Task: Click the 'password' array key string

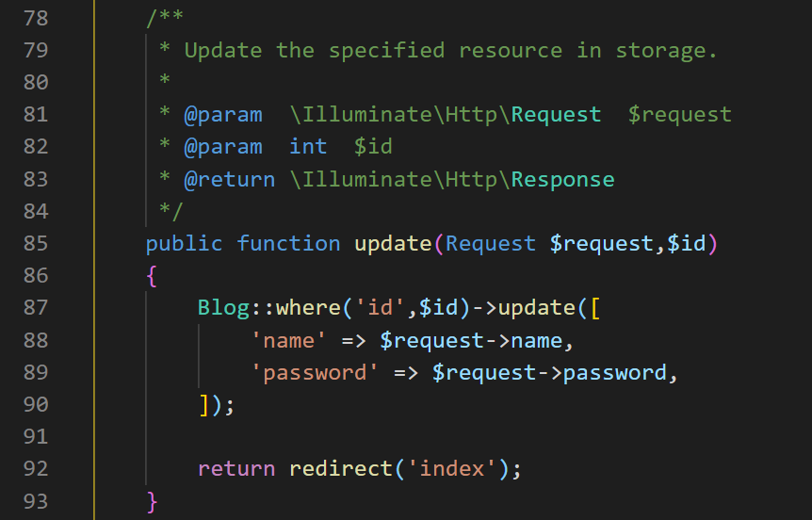Action: point(315,372)
